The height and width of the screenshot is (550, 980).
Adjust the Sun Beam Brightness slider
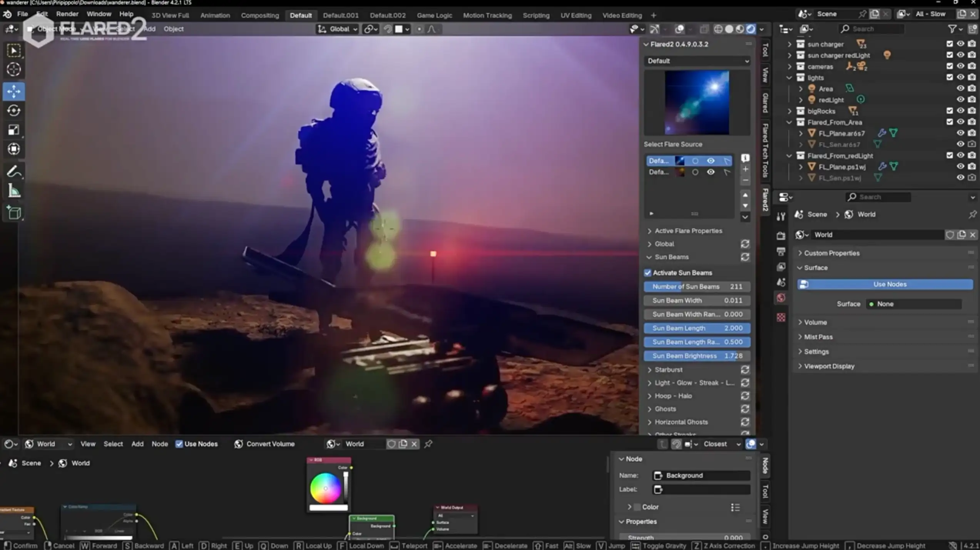[x=697, y=356]
